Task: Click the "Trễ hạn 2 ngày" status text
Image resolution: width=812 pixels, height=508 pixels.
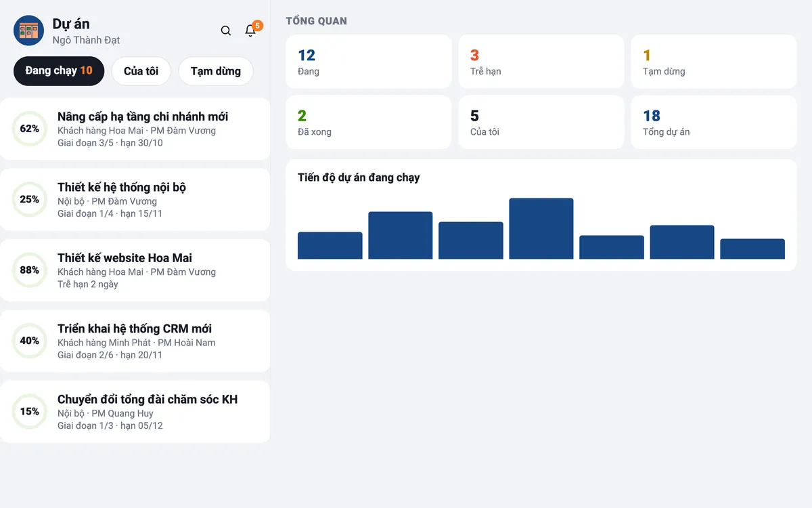Action: point(88,284)
